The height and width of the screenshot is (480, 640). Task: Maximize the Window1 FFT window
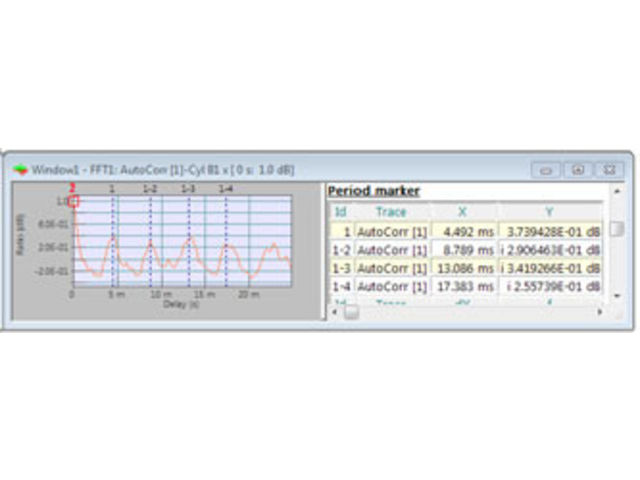click(578, 170)
